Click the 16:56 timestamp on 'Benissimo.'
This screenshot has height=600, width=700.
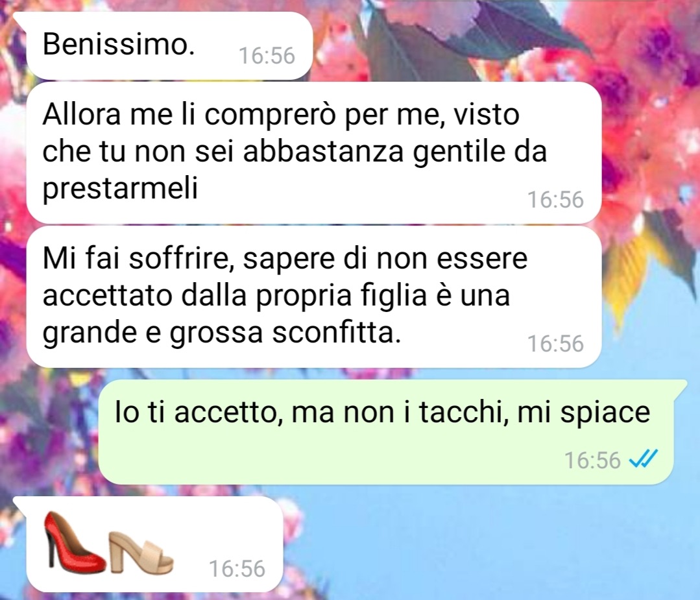coord(267,56)
